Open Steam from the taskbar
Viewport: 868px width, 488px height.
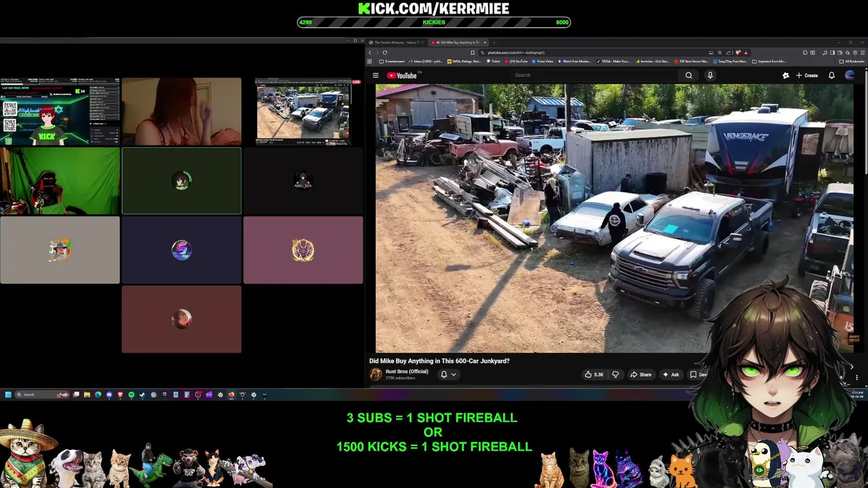(x=142, y=394)
